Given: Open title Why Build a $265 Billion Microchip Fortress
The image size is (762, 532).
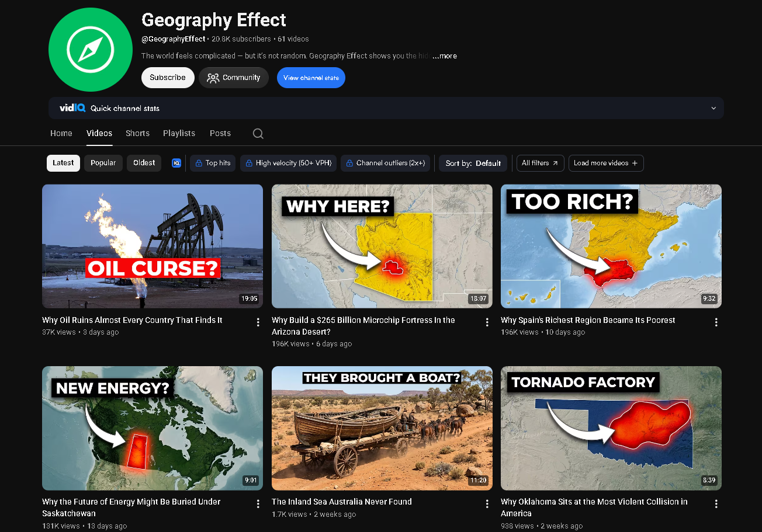Looking at the screenshot, I should tap(363, 326).
